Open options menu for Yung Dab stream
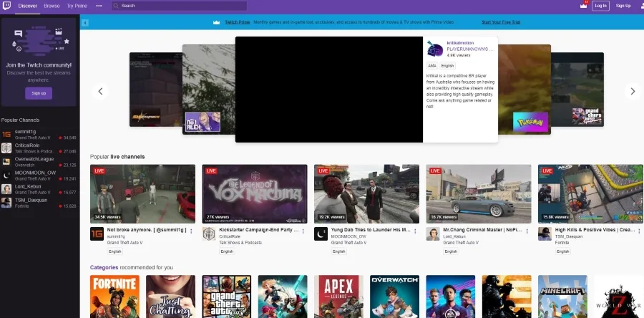Viewport: 644px width, 318px height. (x=415, y=231)
